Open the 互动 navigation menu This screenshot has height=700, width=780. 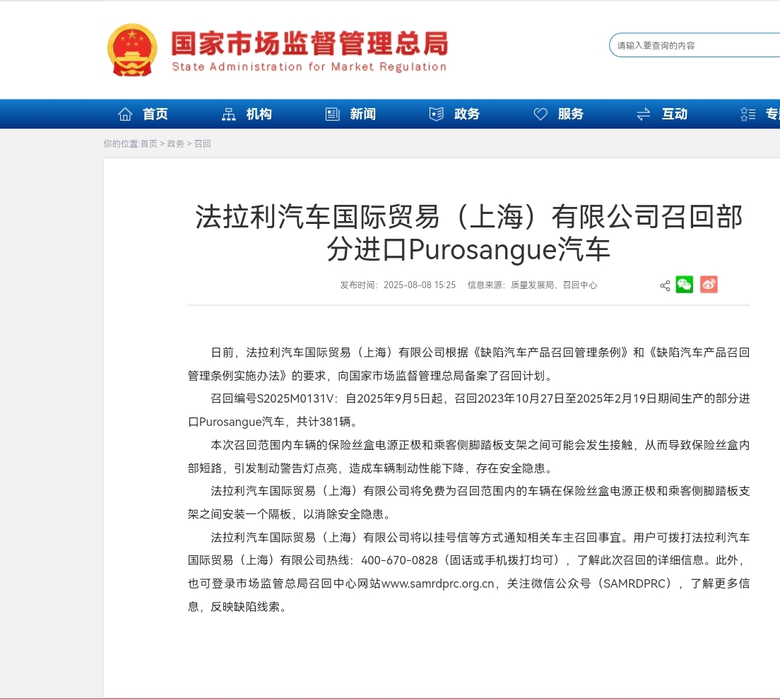point(675,114)
